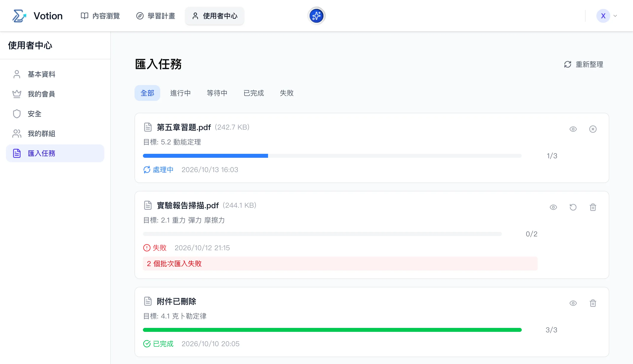Go to 我的會員 in sidebar

tap(55, 94)
